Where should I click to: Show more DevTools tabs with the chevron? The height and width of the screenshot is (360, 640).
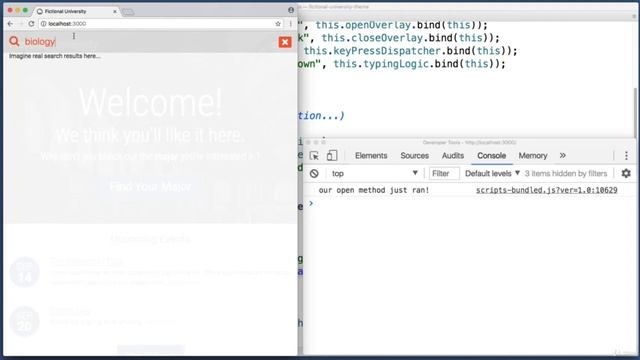[x=562, y=156]
